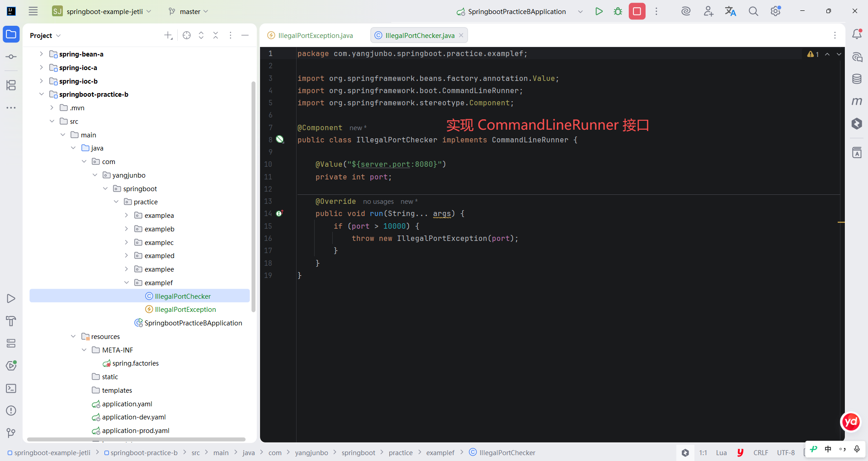Collapse all items in Project tree
The image size is (868, 461).
pyautogui.click(x=216, y=35)
